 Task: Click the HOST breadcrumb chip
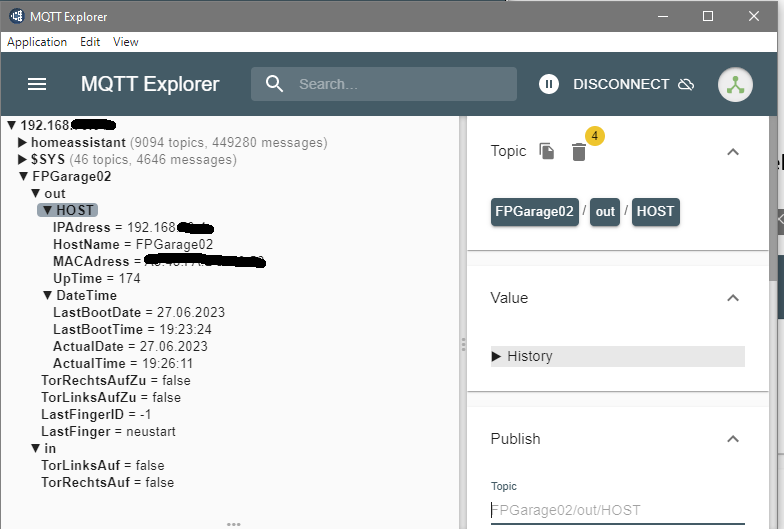(656, 212)
